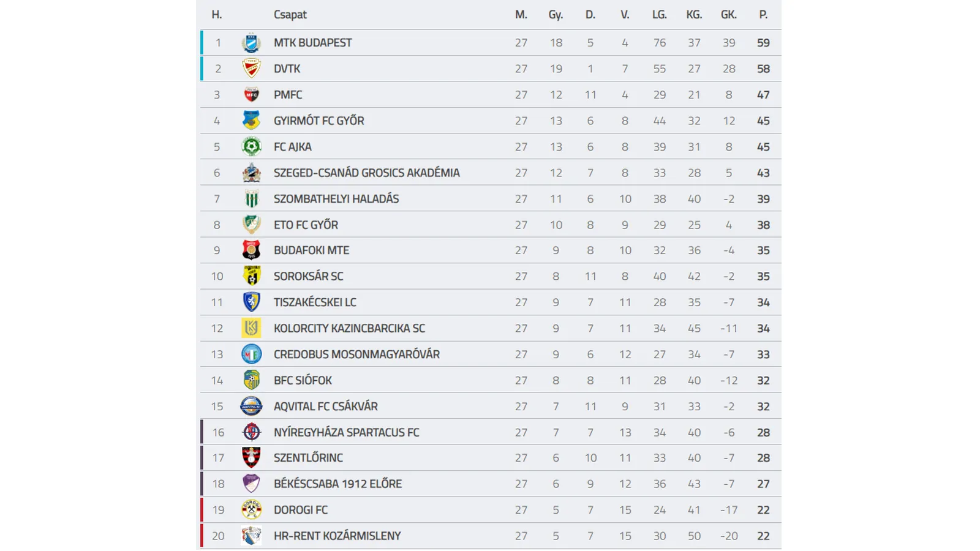Click the MTK Budapest club crest
The height and width of the screenshot is (551, 980).
click(251, 43)
